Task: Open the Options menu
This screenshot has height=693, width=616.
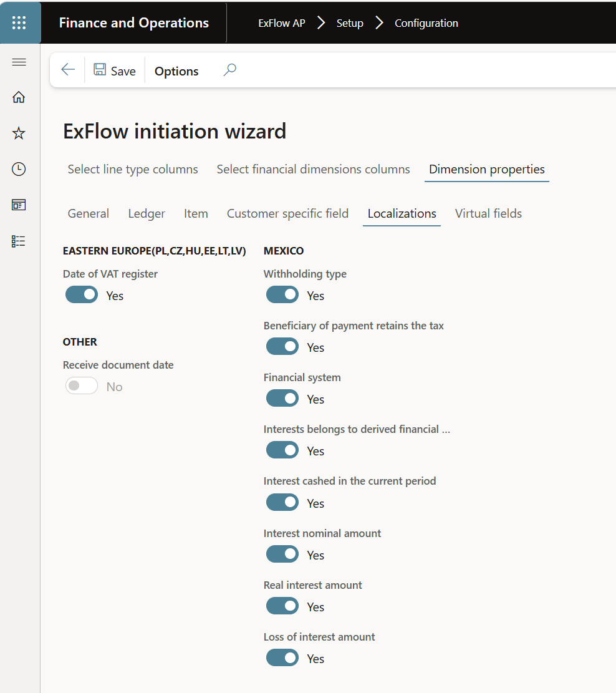Action: tap(176, 70)
